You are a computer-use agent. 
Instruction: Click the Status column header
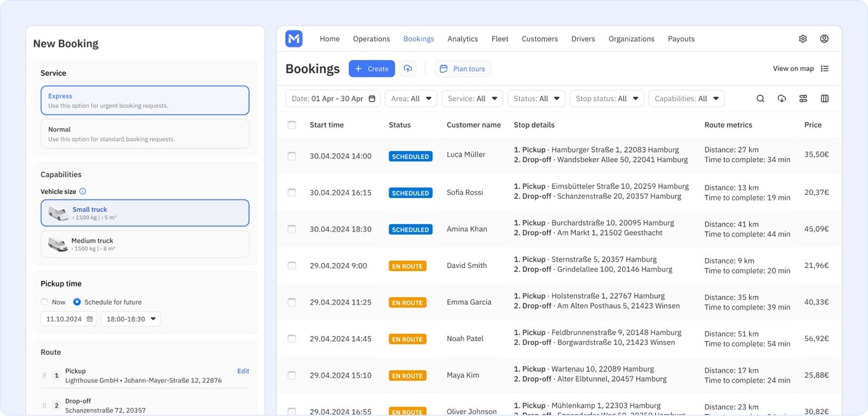[x=400, y=125]
